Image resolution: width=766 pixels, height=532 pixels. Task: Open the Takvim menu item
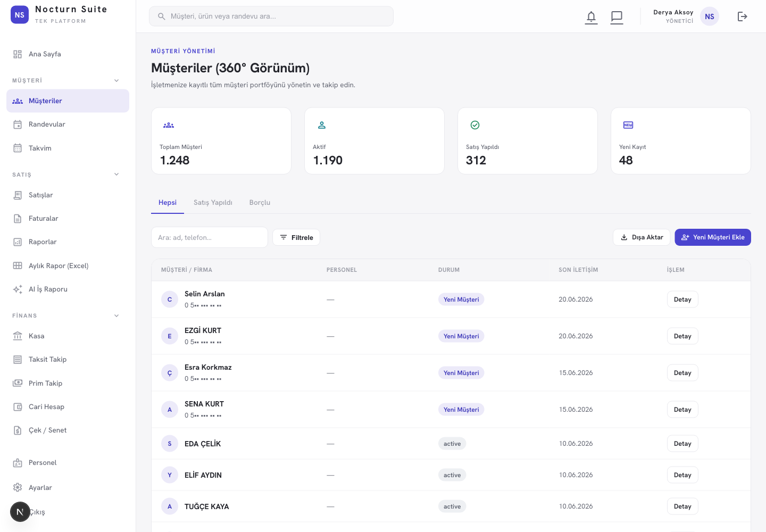tap(68, 148)
